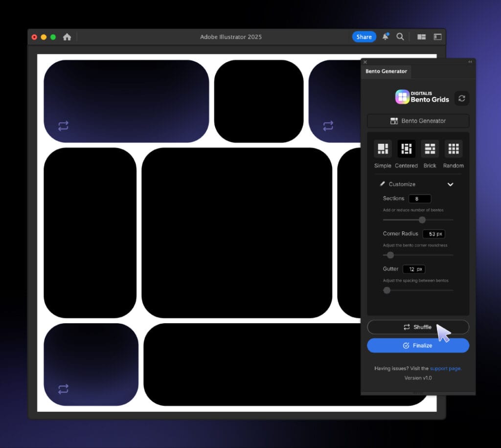Click the Corner Radius slider handle
Image resolution: width=501 pixels, height=448 pixels.
click(390, 255)
